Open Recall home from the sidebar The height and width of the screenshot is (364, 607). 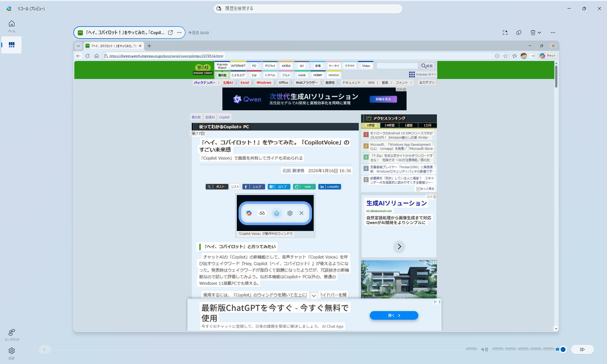click(x=11, y=26)
